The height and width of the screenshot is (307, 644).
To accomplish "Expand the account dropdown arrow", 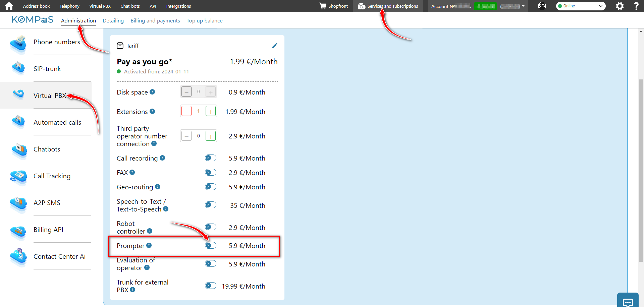I will click(523, 6).
